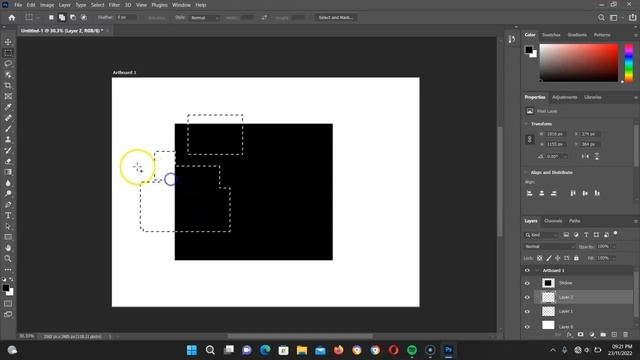Create a new group with folder icon
Image resolution: width=640 pixels, height=360 pixels.
tap(603, 334)
